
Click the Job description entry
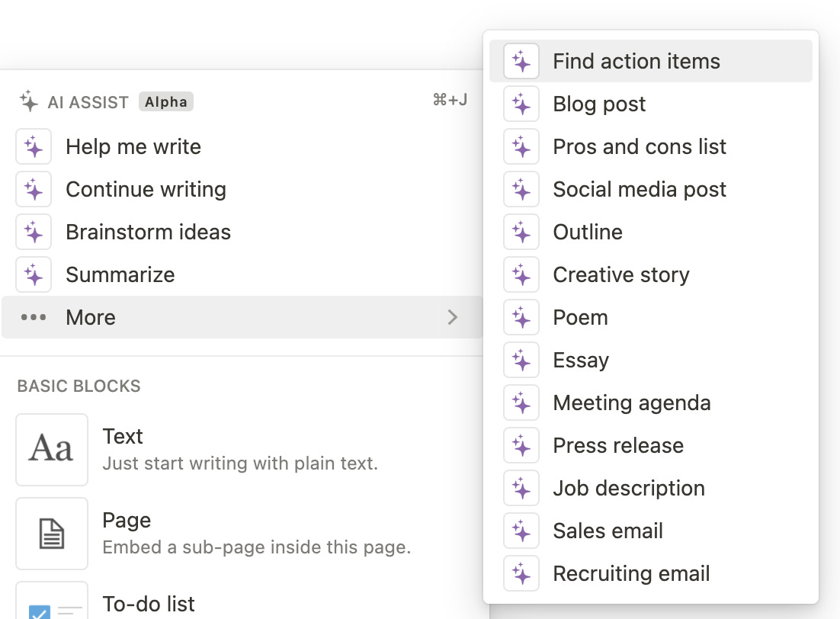pos(629,489)
